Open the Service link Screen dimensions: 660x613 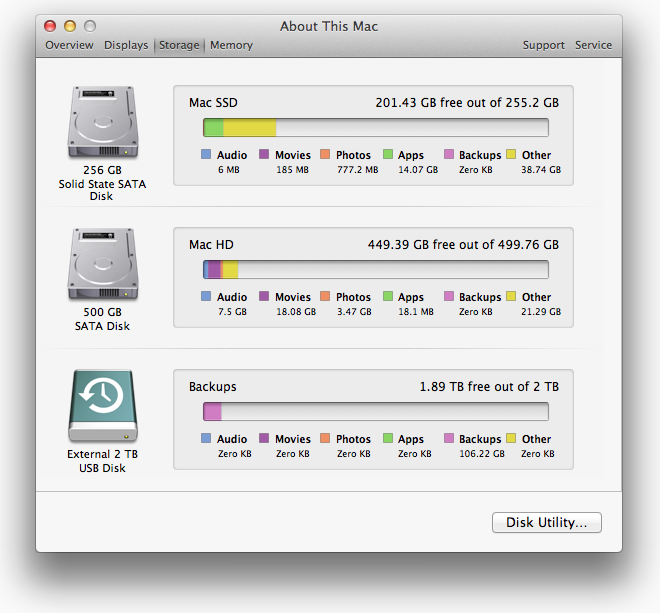point(593,45)
